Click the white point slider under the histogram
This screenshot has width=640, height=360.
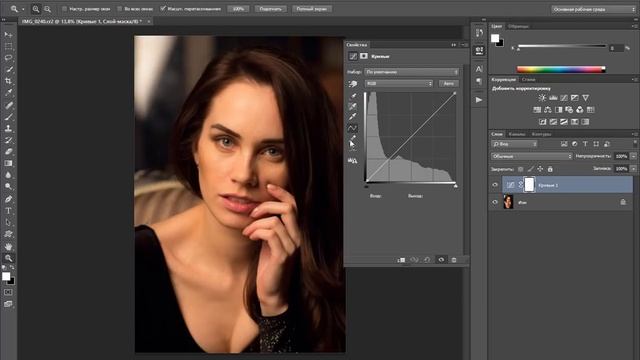[x=456, y=186]
